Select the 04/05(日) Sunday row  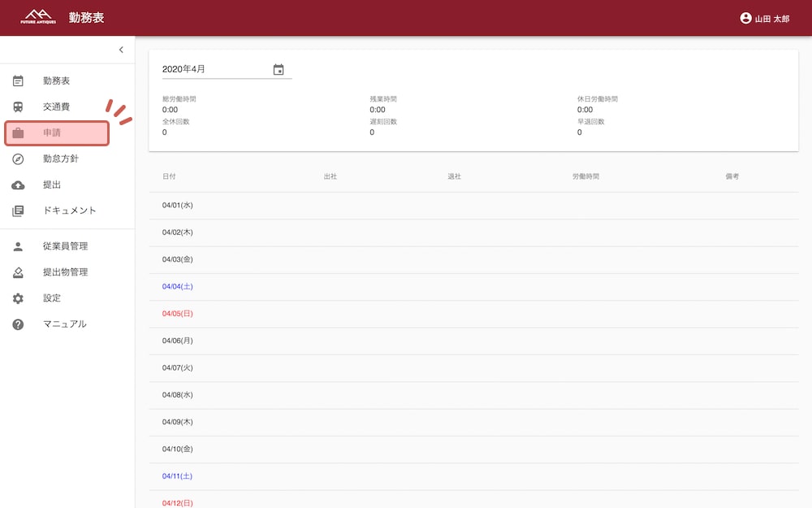[473, 314]
